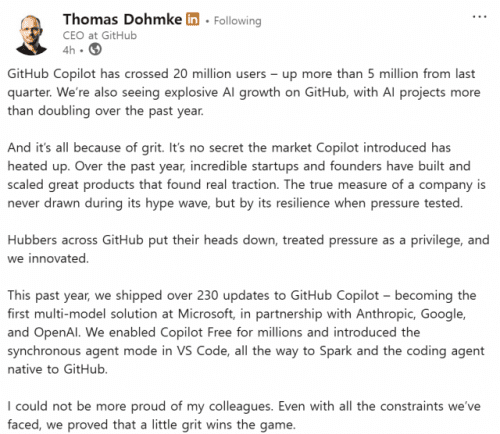Click the word 'Spark' in the post
Viewport: 500px width, 434px height.
point(336,351)
